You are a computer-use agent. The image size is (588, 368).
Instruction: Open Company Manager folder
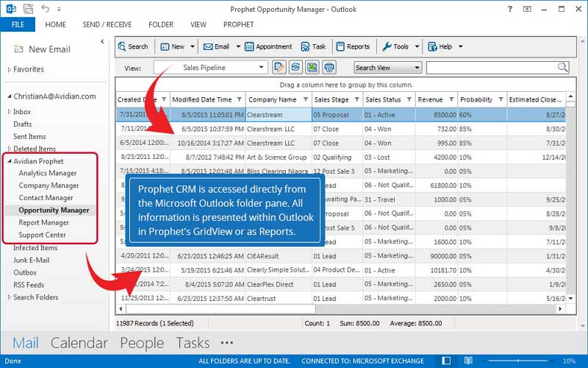(x=49, y=185)
